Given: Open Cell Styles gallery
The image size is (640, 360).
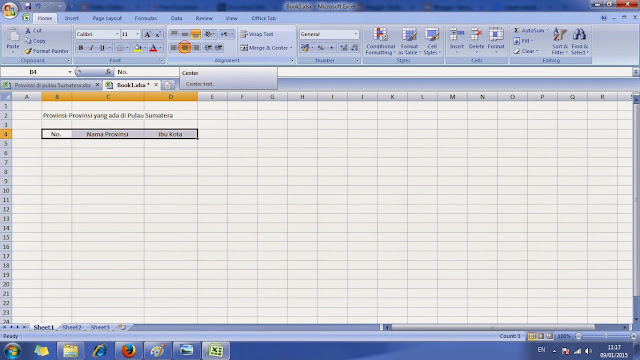Looking at the screenshot, I should 432,41.
